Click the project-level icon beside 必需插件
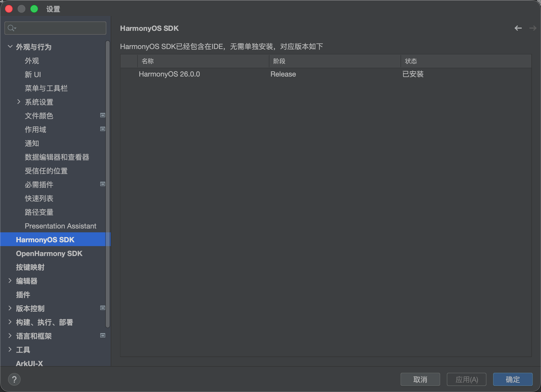Screen dimensions: 541x392 102,184
